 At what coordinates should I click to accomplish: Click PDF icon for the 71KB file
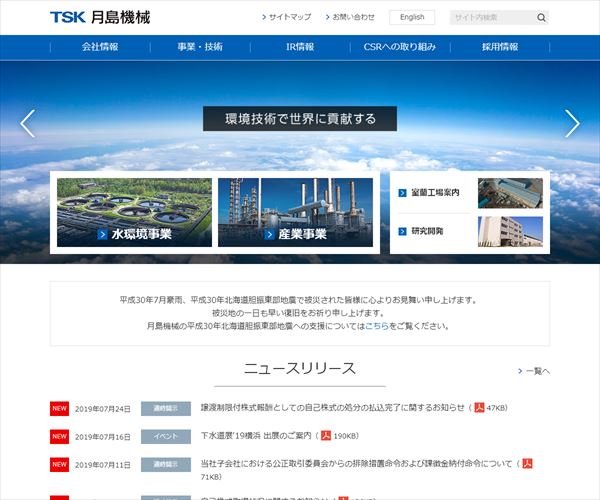[528, 463]
